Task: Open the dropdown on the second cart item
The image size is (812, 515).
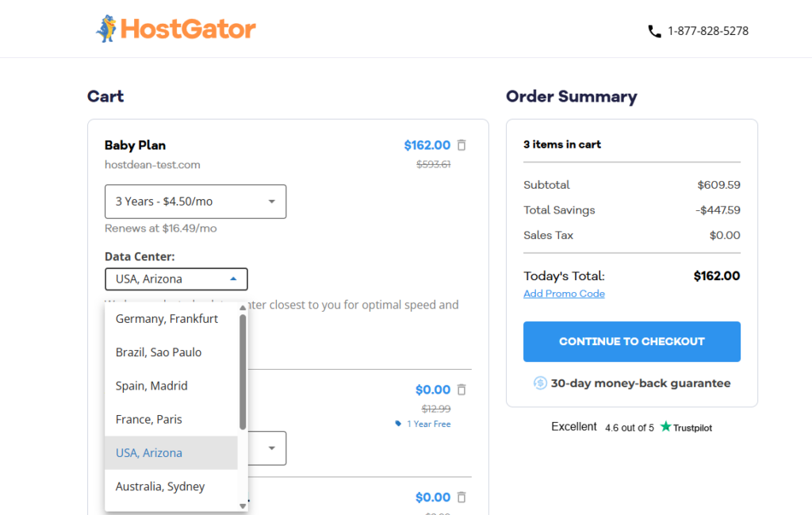Action: (x=270, y=448)
